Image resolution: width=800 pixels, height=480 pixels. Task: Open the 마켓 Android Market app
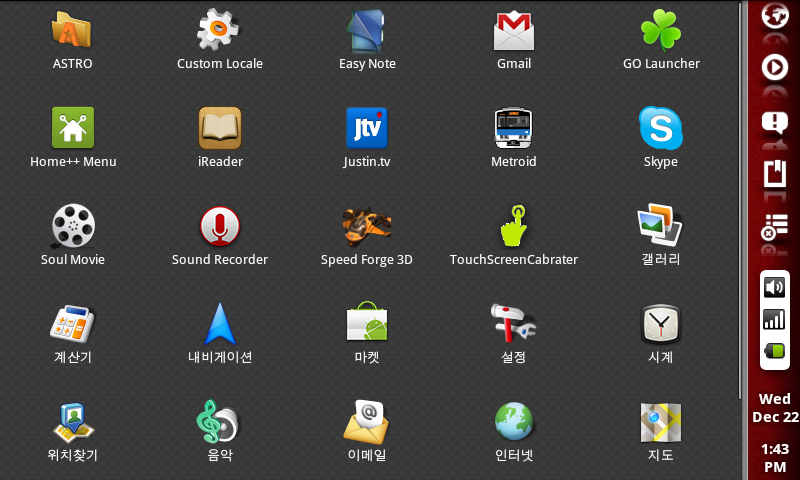tap(367, 321)
